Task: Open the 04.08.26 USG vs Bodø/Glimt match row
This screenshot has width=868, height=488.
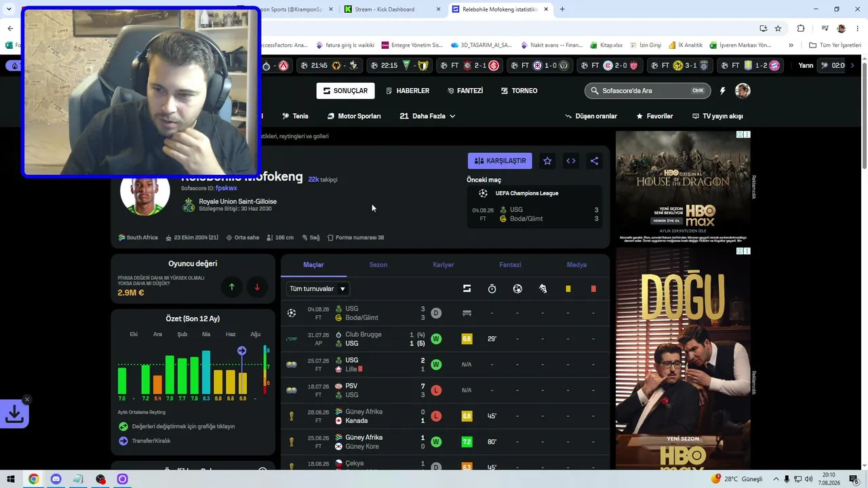Action: 445,313
